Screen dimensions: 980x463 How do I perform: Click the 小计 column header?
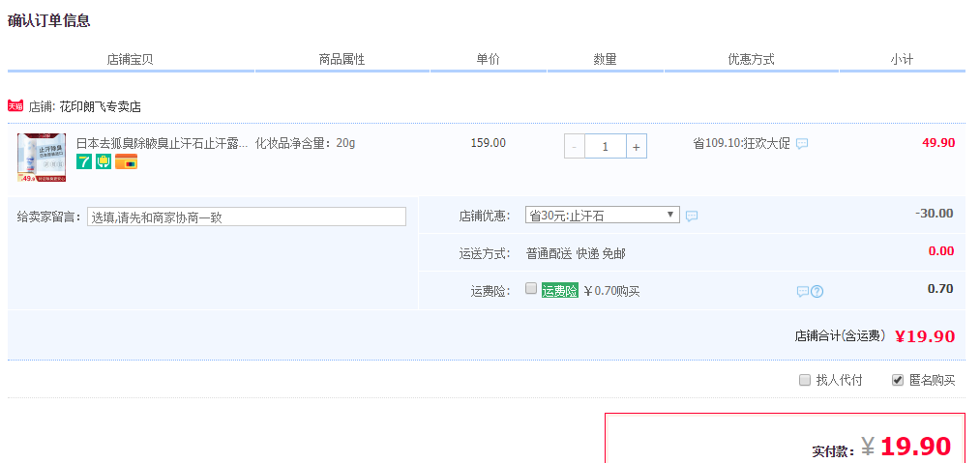[x=902, y=59]
